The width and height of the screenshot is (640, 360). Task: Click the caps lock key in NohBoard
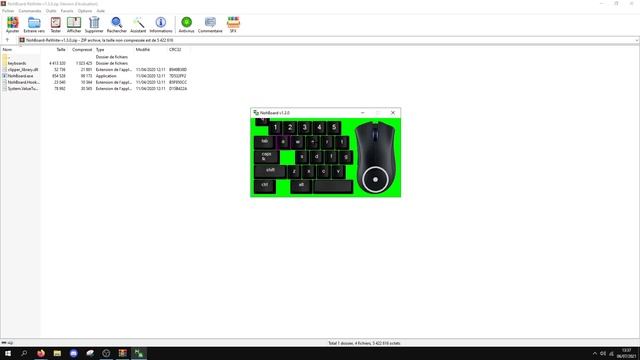[x=267, y=157]
